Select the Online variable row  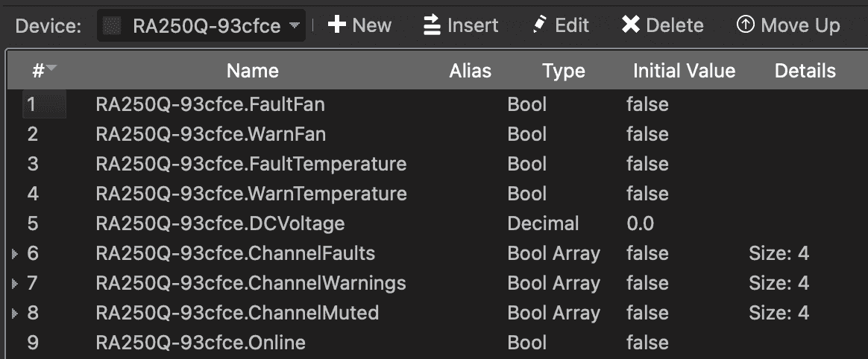pyautogui.click(x=201, y=343)
